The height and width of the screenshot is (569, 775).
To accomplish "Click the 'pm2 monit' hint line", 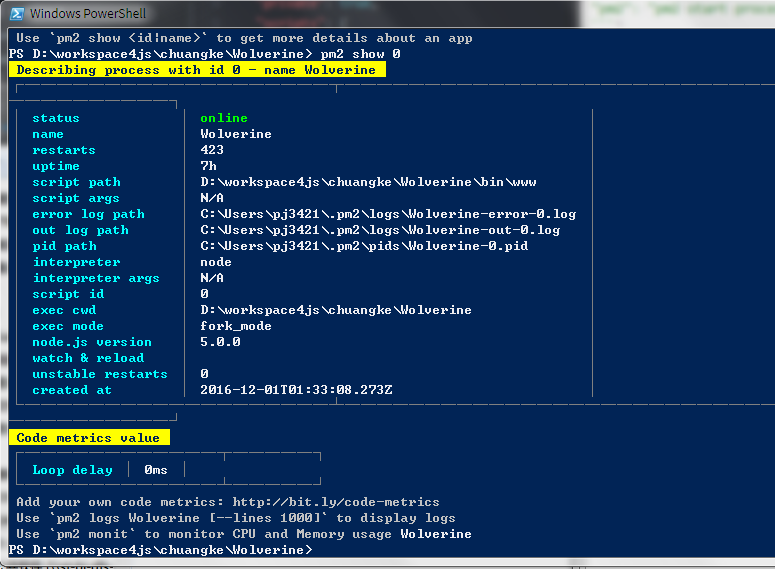I will click(244, 534).
